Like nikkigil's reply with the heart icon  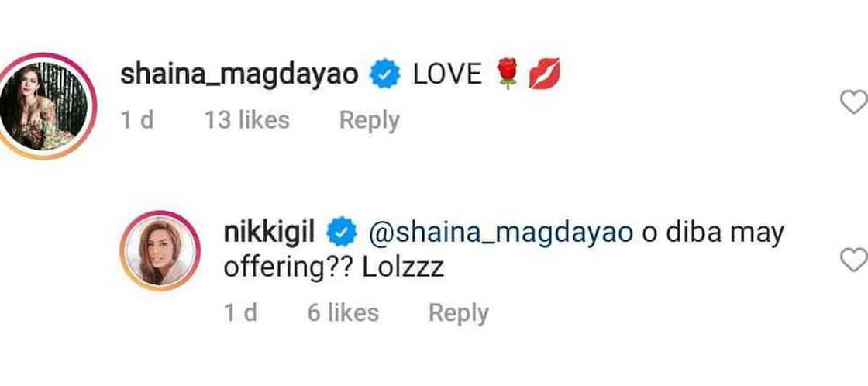(x=853, y=260)
